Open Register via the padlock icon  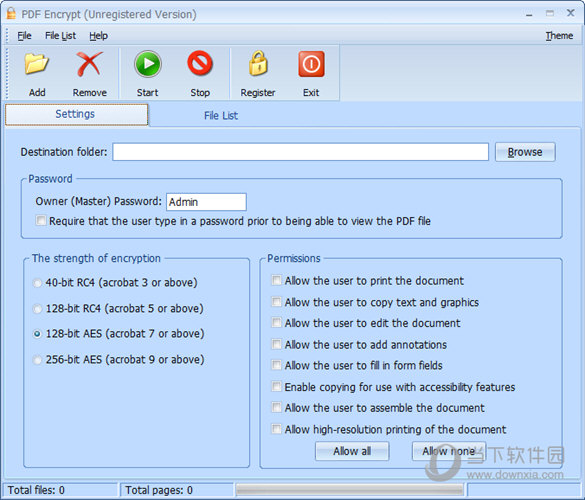click(x=258, y=63)
